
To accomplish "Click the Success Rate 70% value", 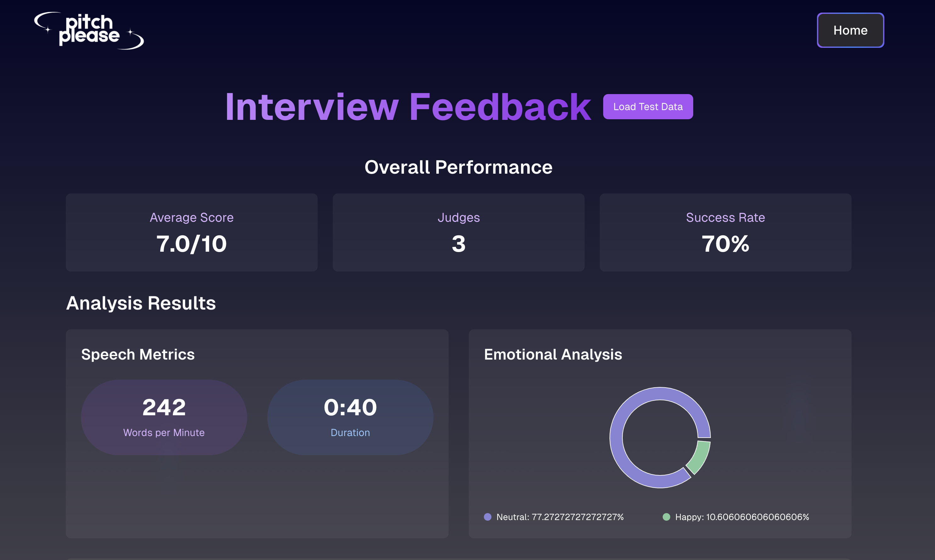I will (x=725, y=244).
